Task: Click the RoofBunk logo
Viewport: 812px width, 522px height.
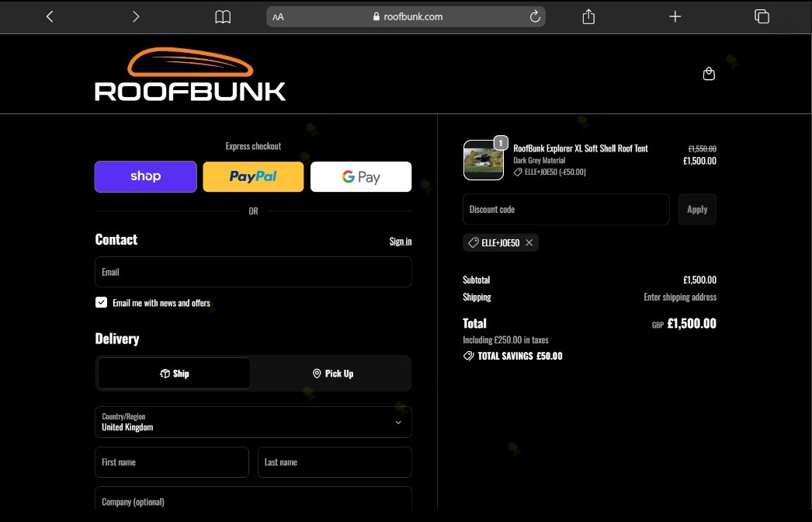Action: click(190, 74)
